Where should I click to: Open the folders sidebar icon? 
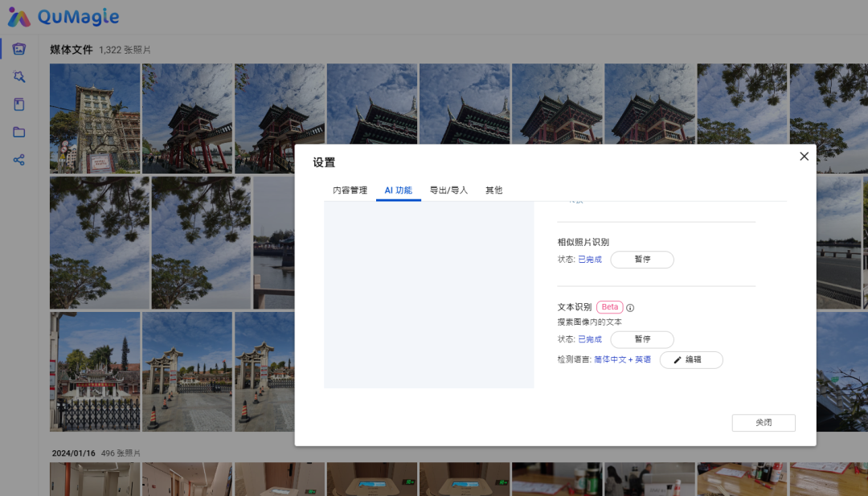(18, 132)
